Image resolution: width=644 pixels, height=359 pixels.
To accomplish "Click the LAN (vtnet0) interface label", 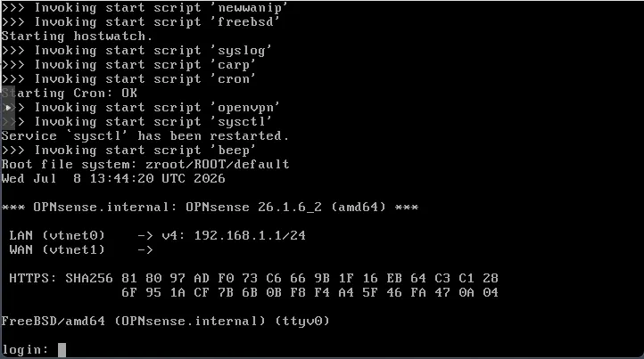I will (57, 235).
